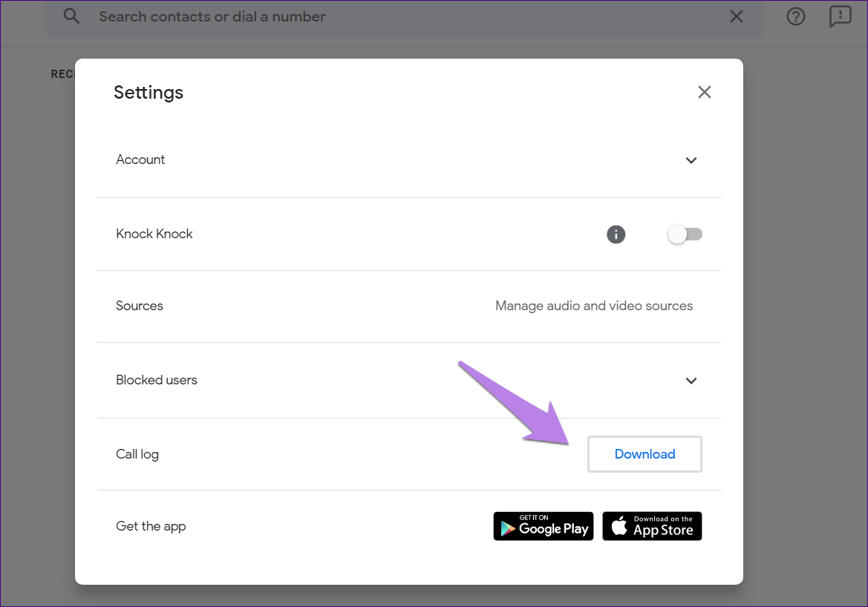Click the Call log label
This screenshot has width=868, height=607.
tap(137, 454)
